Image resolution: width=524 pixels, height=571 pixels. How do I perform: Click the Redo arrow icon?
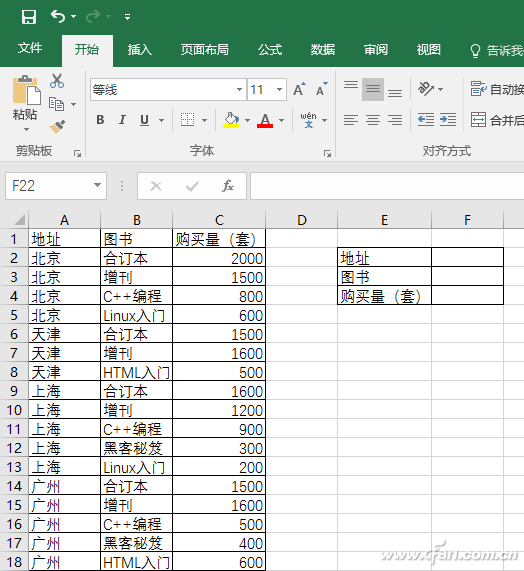tap(93, 16)
